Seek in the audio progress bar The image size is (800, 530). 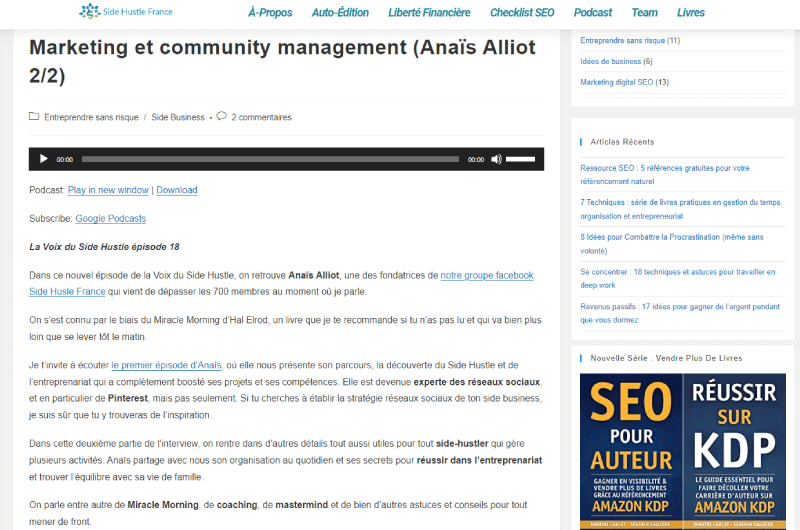[x=270, y=159]
